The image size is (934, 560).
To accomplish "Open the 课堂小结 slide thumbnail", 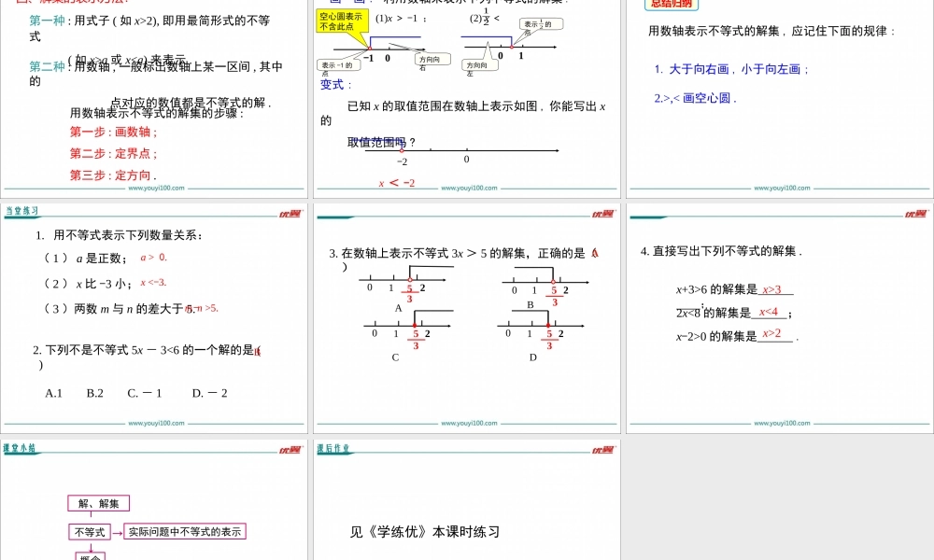I will click(x=154, y=500).
